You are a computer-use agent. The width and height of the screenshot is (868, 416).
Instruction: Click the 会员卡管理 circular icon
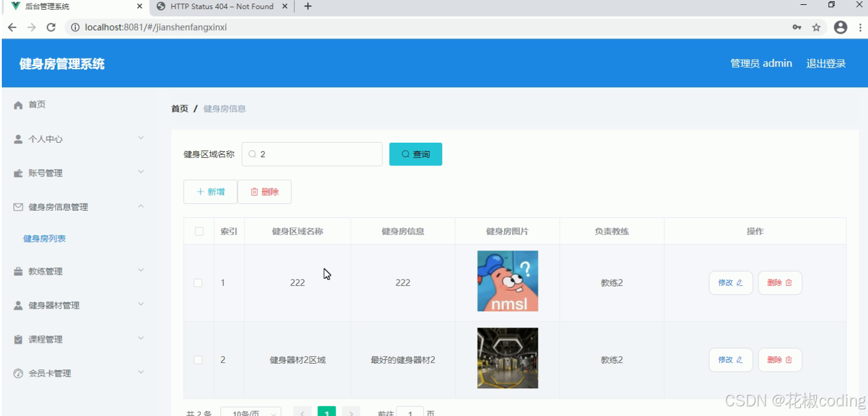click(x=18, y=373)
